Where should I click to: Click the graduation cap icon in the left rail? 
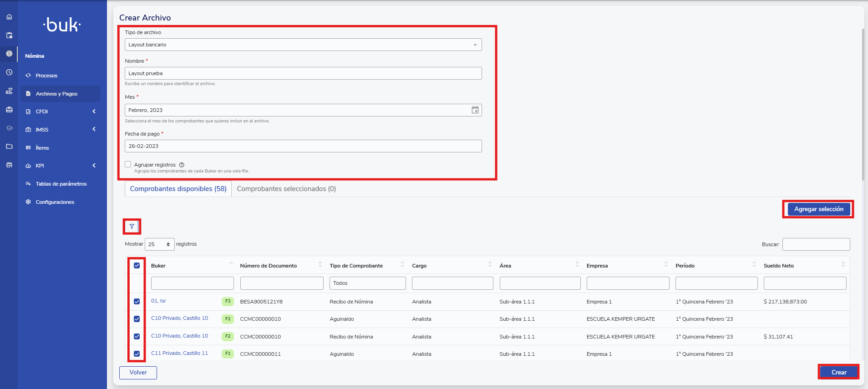[9, 128]
